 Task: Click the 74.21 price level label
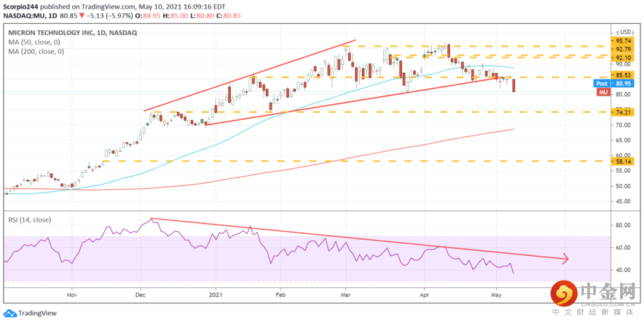(623, 112)
